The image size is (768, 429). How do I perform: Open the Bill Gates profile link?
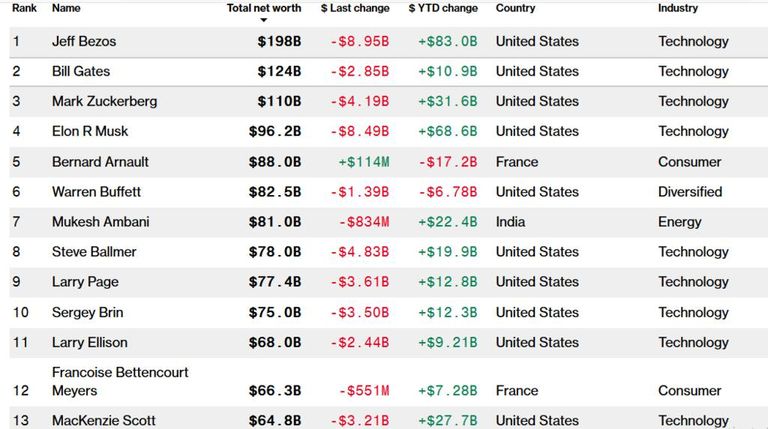coord(81,72)
